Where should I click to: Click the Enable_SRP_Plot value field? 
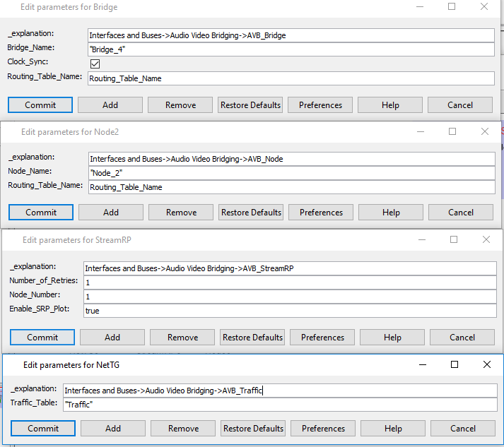[x=290, y=311]
